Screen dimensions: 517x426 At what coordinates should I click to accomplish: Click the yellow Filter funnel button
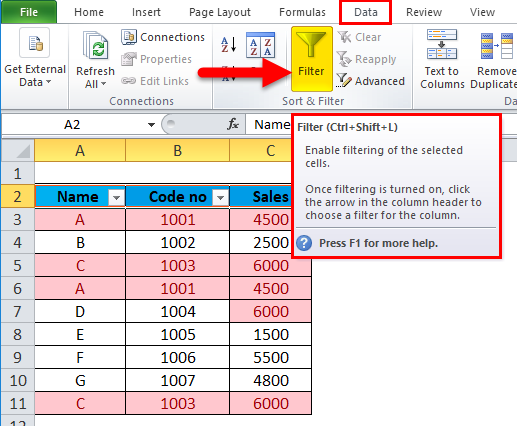pyautogui.click(x=312, y=59)
